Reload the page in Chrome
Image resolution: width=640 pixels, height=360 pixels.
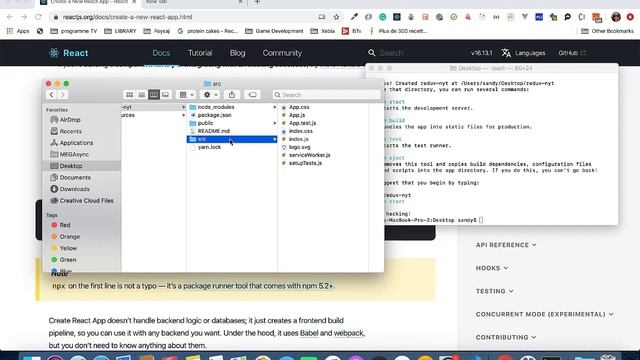(38, 17)
